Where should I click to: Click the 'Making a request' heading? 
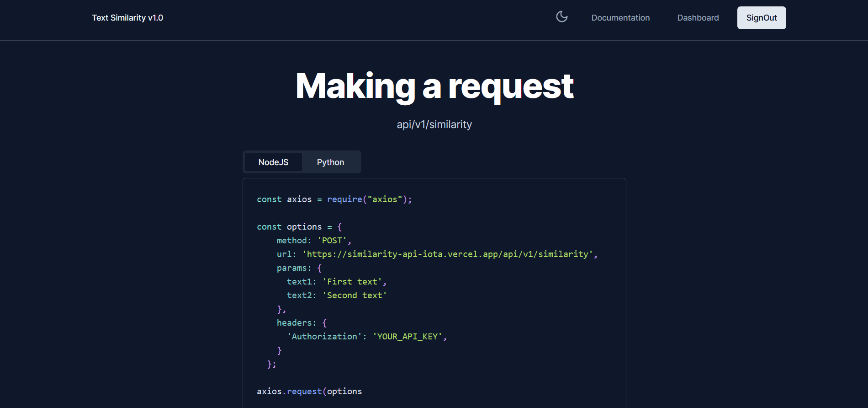[434, 86]
